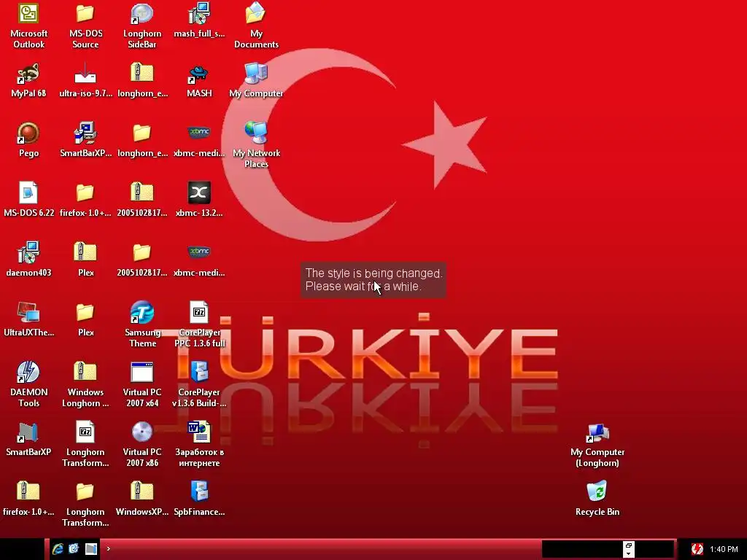Select the Virtual PC 2007 x64 icon
Image resolution: width=747 pixels, height=560 pixels.
pos(142,373)
